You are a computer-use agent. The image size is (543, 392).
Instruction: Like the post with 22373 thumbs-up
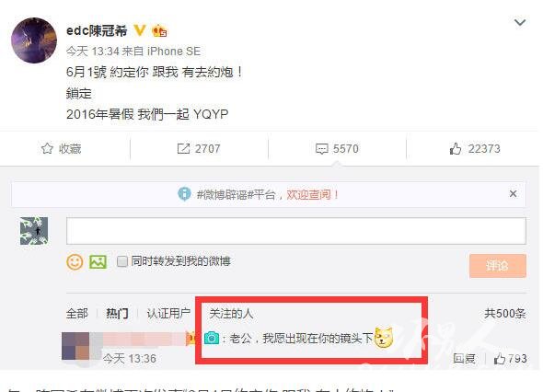pyautogui.click(x=455, y=149)
